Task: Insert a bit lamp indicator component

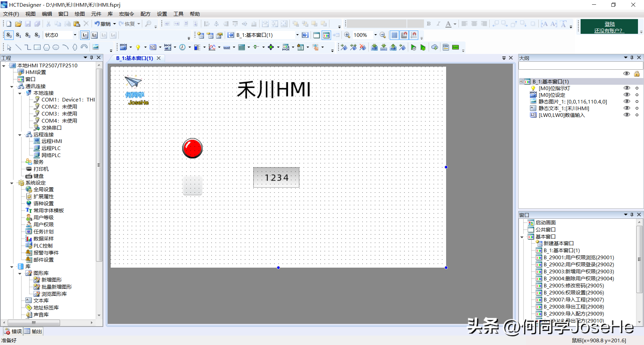Action: (x=138, y=47)
